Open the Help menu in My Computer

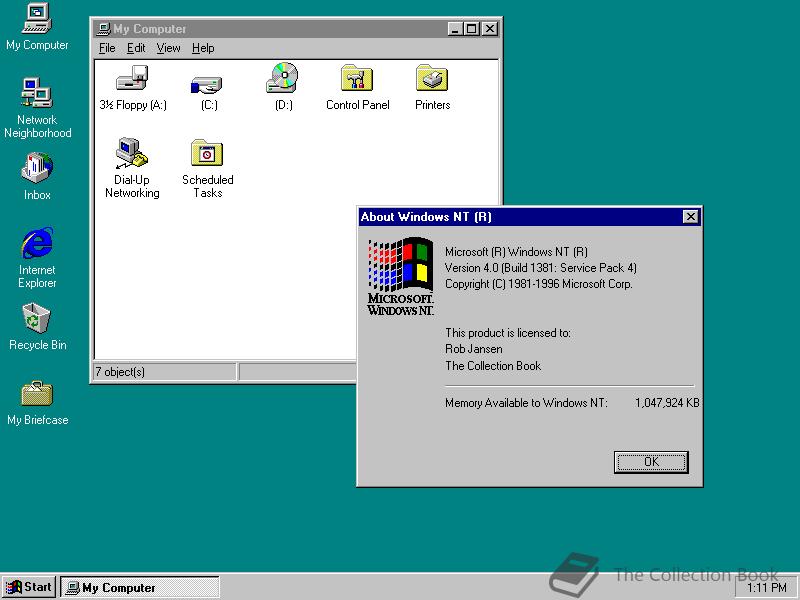click(x=203, y=48)
